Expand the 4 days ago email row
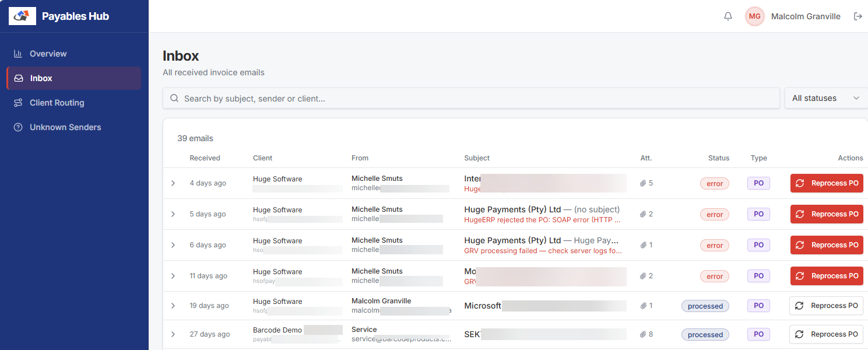This screenshot has height=350, width=868. (173, 183)
